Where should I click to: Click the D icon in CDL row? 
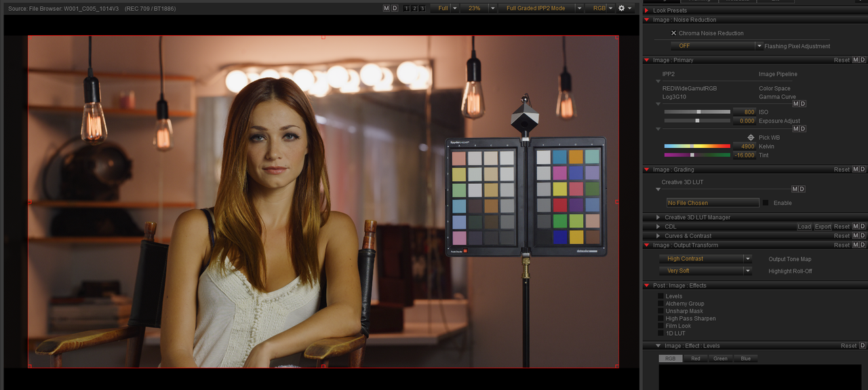point(863,227)
